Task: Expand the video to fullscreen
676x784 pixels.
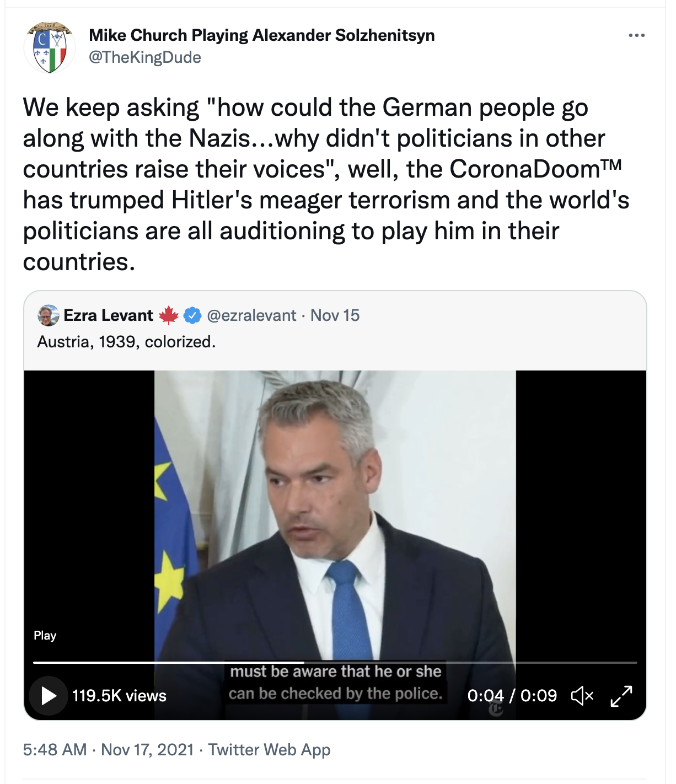Action: tap(621, 696)
